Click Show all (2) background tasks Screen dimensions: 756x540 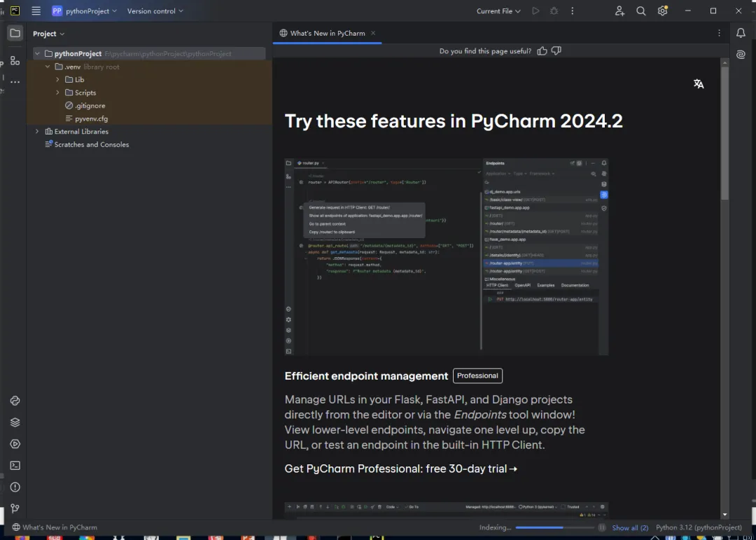pos(630,528)
